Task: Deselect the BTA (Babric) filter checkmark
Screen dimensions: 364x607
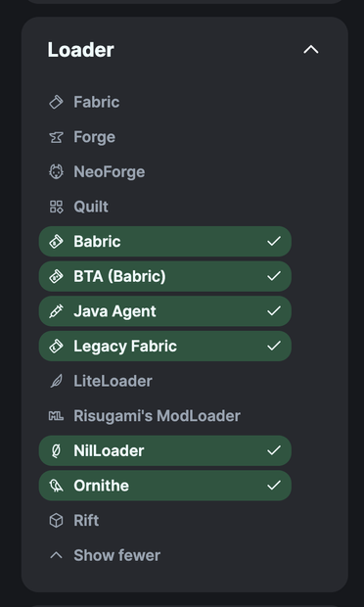Action: (274, 276)
